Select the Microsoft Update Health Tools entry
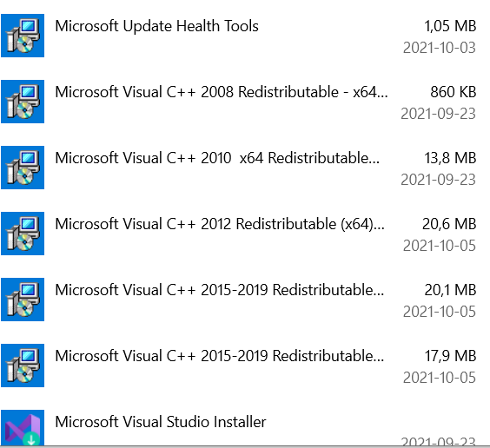The width and height of the screenshot is (490, 448). tap(156, 26)
